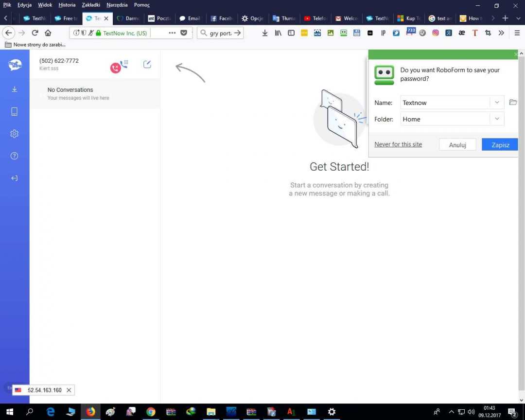Click the TextNow logo in sidebar

coord(15,65)
